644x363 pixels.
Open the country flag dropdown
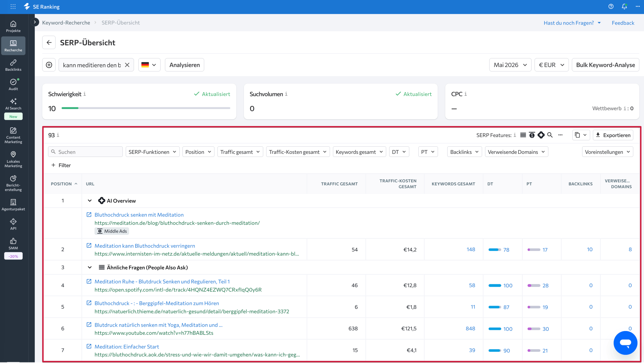click(x=149, y=65)
